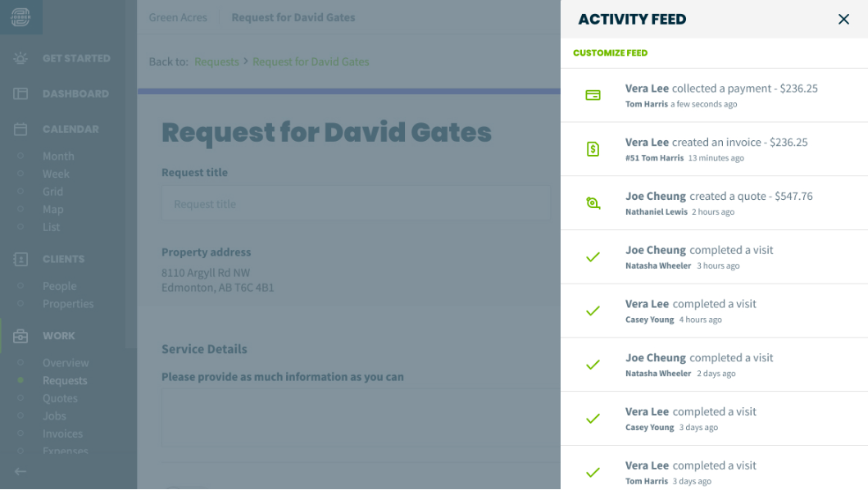The width and height of the screenshot is (868, 490).
Task: Click the checkmark for Casey Young 4 hours ago
Action: click(x=593, y=311)
